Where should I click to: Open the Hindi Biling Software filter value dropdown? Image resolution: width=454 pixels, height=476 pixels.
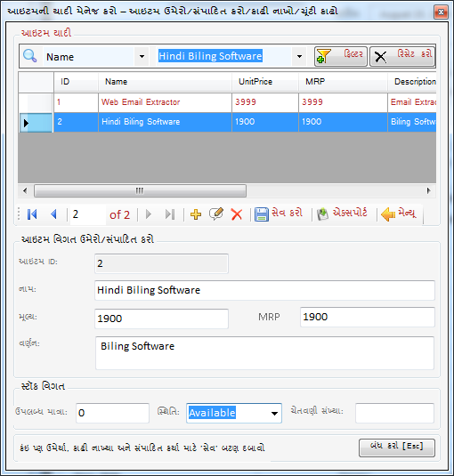coord(299,56)
